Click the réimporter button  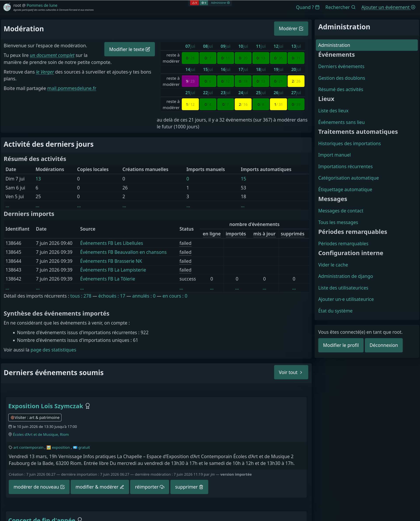tap(150, 487)
